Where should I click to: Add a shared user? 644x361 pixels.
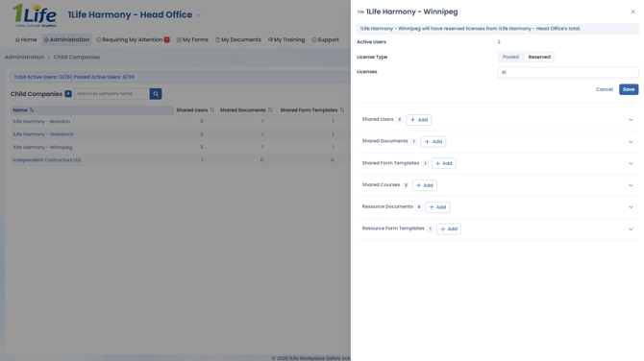[x=418, y=120]
